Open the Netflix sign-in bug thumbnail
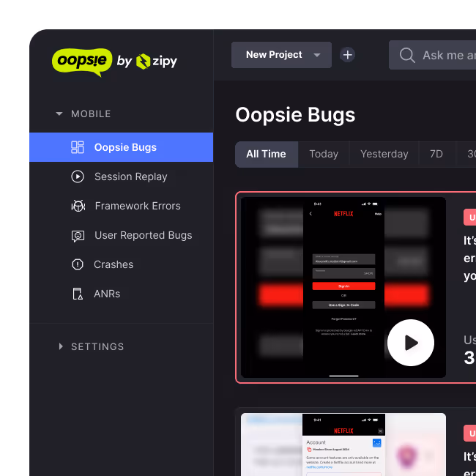Viewport: 476px width, 476px height. [x=343, y=288]
